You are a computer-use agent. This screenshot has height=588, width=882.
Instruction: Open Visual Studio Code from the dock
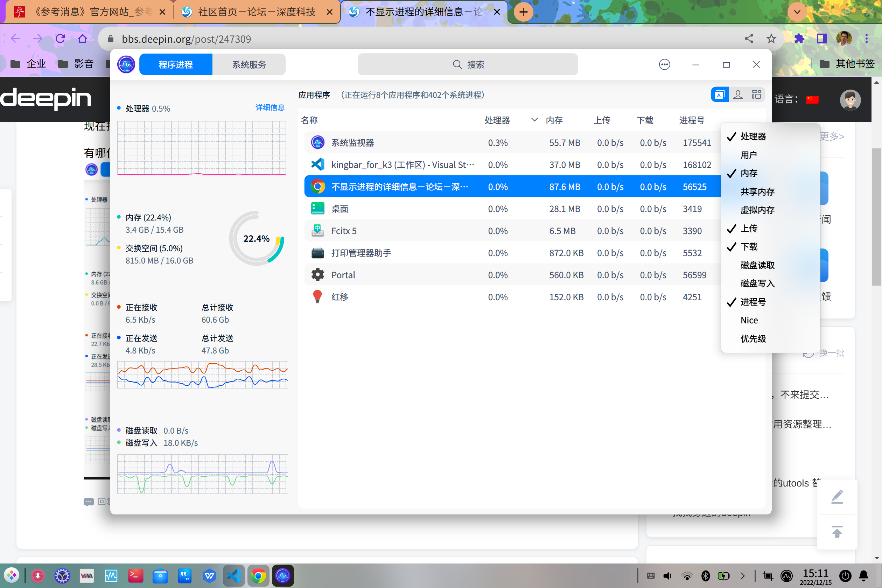[234, 576]
